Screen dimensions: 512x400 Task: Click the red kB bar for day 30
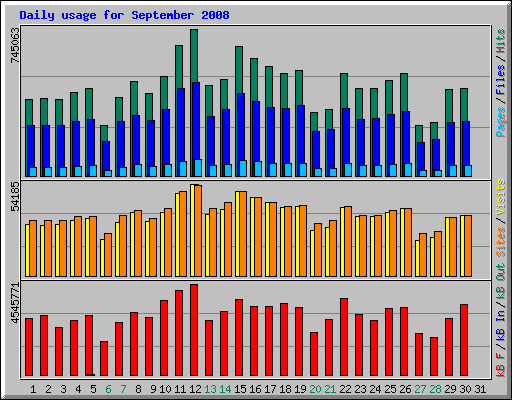click(464, 340)
